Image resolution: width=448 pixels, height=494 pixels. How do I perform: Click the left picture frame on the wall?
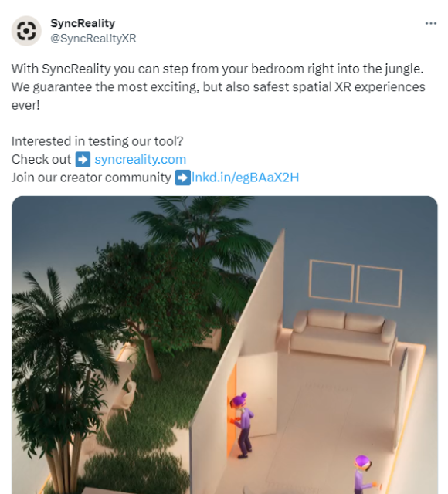331,280
